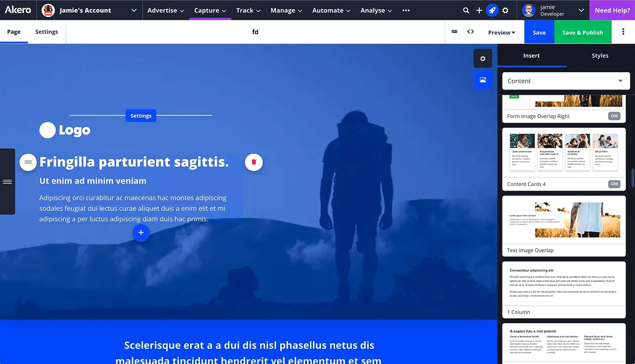The height and width of the screenshot is (364, 635).
Task: Click the search magnifier icon
Action: coord(466,10)
